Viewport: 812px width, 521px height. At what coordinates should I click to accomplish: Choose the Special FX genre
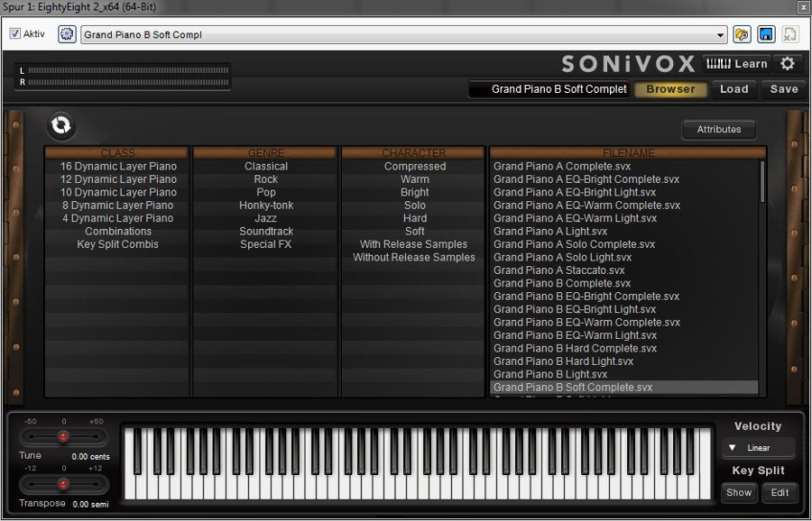(265, 244)
